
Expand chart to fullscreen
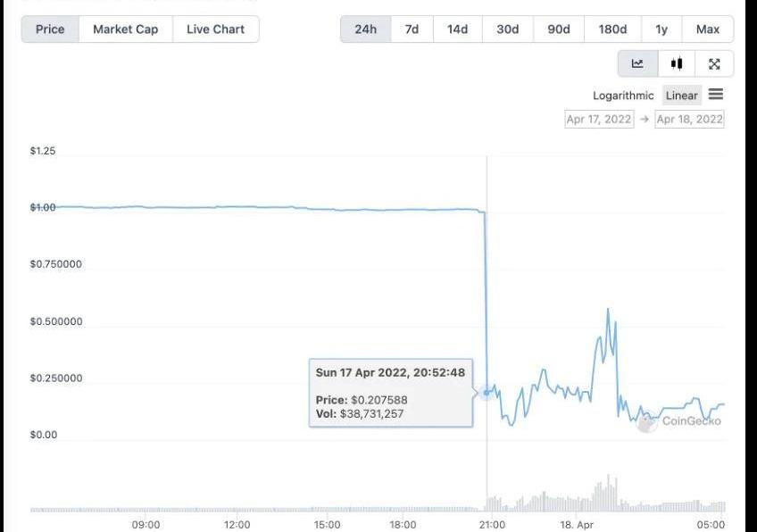click(x=714, y=64)
